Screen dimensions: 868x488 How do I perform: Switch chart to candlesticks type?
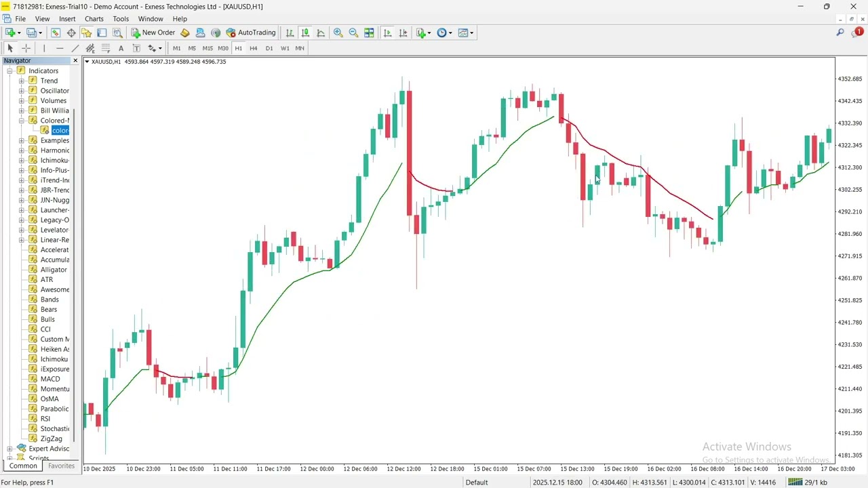[x=305, y=33]
